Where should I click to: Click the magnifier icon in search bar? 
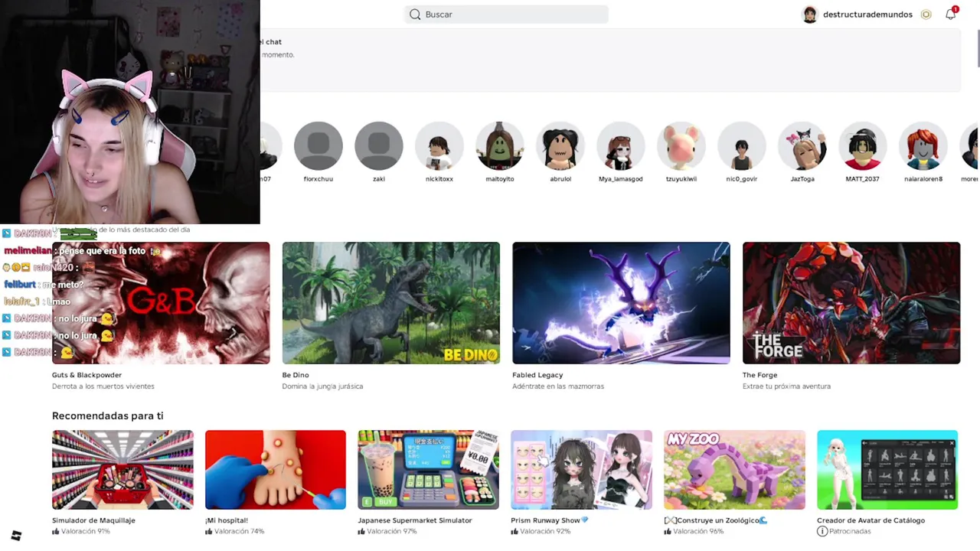(x=415, y=15)
